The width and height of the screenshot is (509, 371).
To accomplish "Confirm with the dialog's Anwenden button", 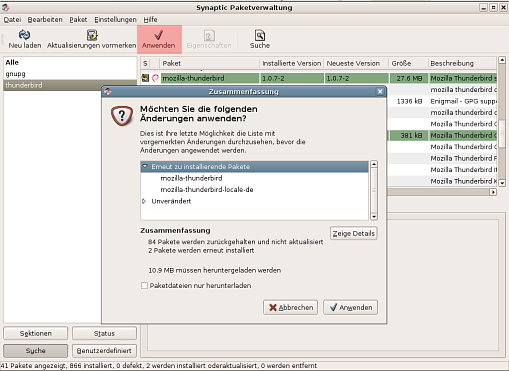I will click(350, 307).
